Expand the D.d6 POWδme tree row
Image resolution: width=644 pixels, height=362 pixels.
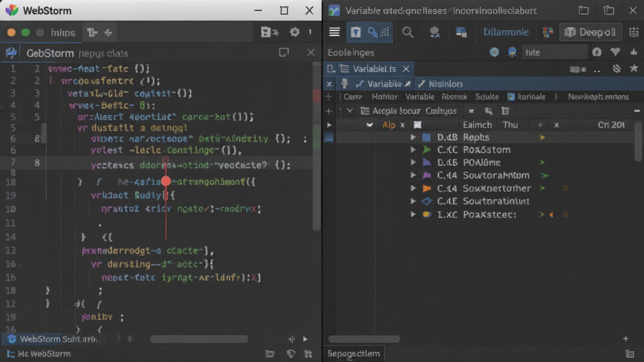413,163
